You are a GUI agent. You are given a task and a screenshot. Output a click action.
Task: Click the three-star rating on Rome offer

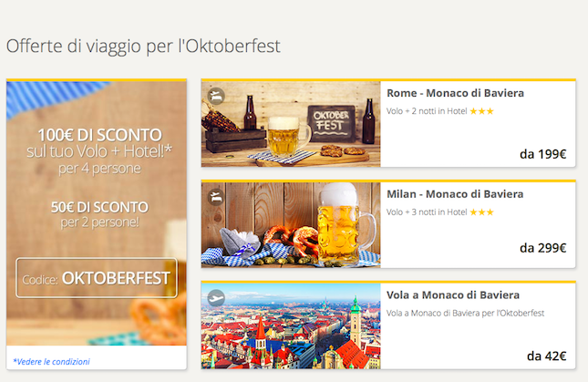[x=482, y=111]
